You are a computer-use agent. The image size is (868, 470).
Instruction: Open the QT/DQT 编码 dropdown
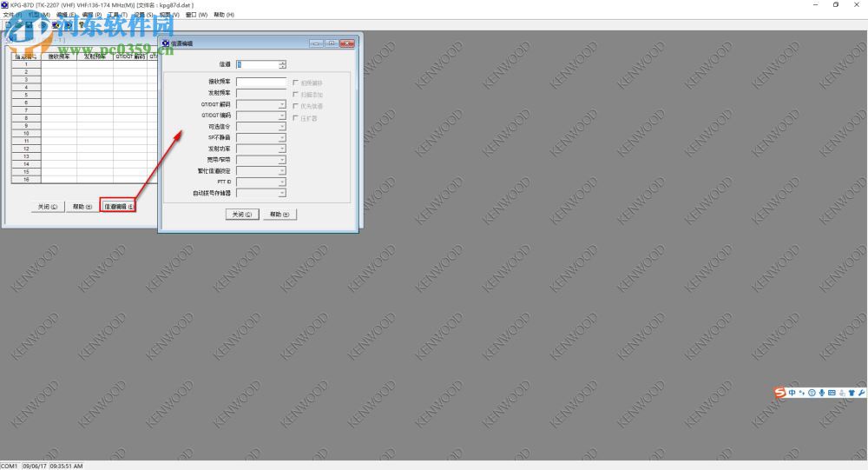tap(282, 116)
